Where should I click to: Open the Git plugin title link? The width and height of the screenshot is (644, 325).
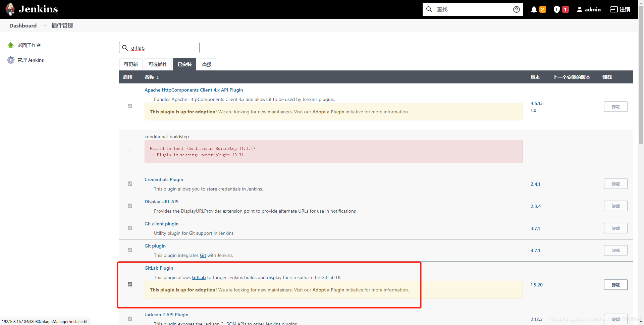pyautogui.click(x=155, y=246)
